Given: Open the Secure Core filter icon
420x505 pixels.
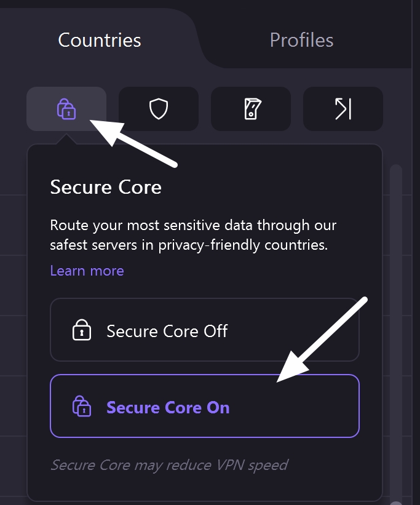Looking at the screenshot, I should (66, 109).
